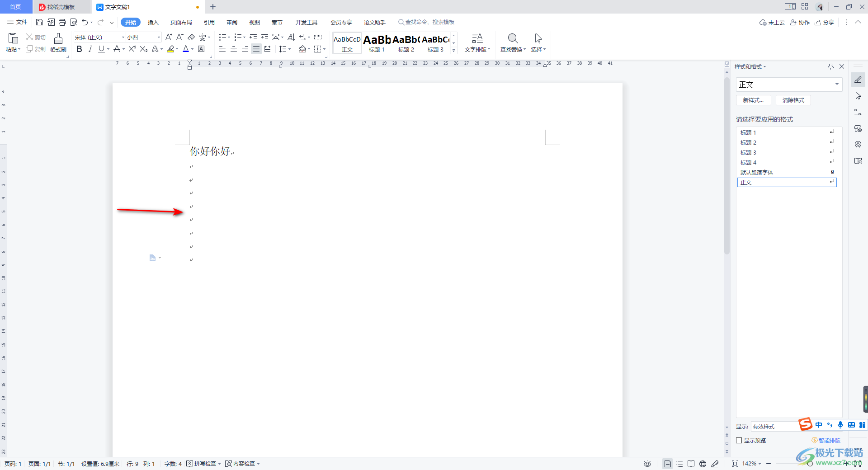Switch to page layout view
Image resolution: width=868 pixels, height=470 pixels.
668,464
